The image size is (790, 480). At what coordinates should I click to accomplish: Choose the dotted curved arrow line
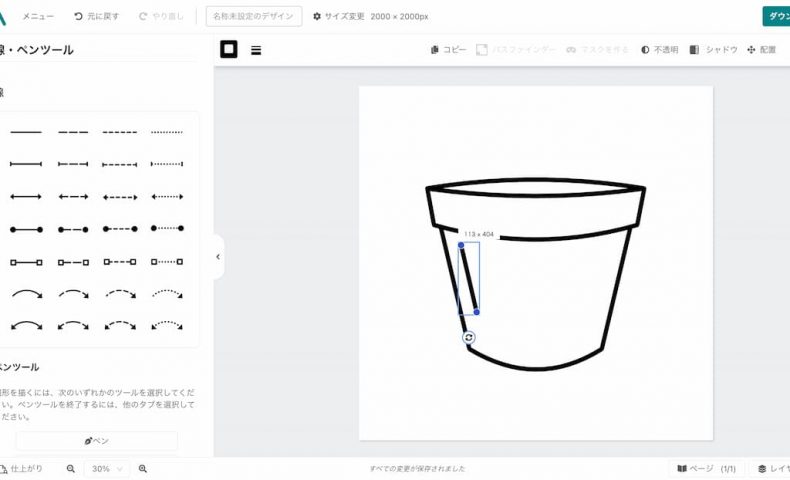click(167, 295)
